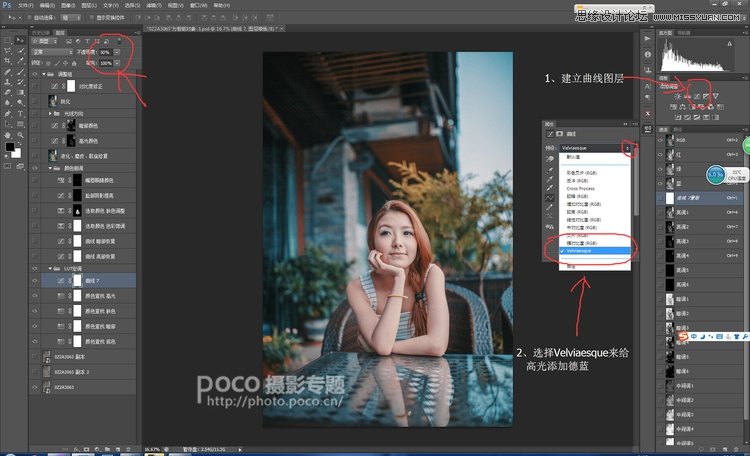This screenshot has width=750, height=456.
Task: Select the Zoom tool above color swatches
Action: (20, 135)
